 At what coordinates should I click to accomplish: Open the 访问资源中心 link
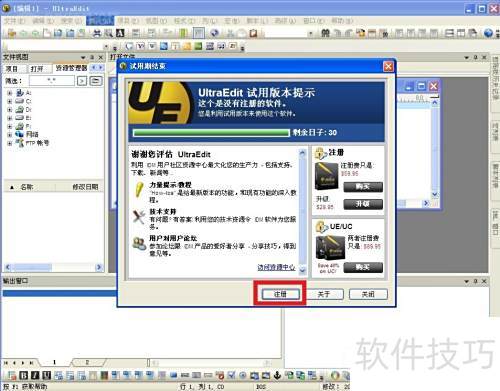(x=276, y=267)
